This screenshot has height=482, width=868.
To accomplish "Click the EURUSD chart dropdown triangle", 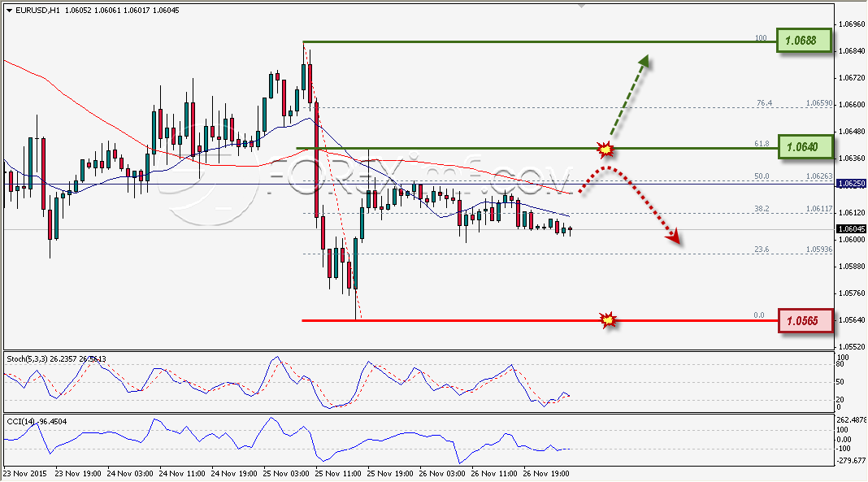I will click(x=10, y=10).
